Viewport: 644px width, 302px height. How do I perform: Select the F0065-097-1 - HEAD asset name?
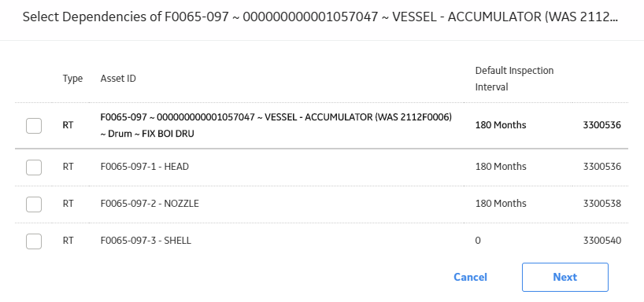(x=145, y=167)
